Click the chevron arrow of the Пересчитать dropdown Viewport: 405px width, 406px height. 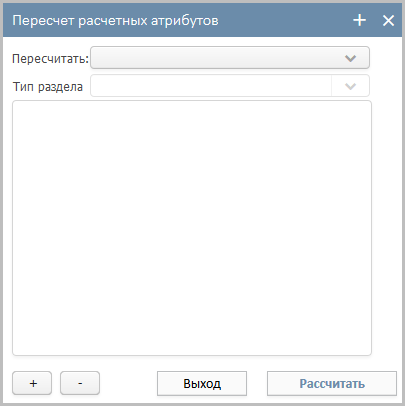(350, 58)
